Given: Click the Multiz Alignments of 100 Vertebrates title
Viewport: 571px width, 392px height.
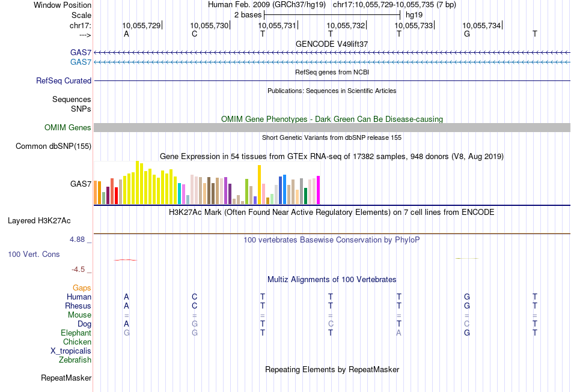Looking at the screenshot, I should click(x=332, y=279).
